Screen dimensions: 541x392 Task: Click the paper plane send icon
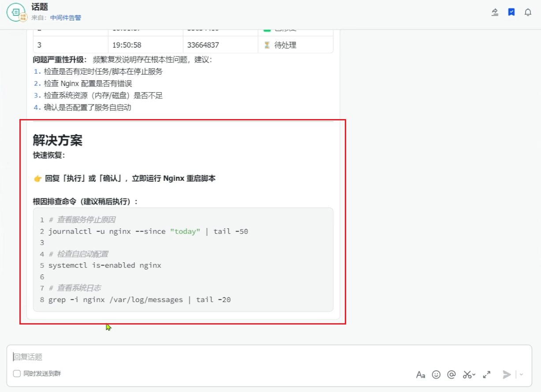[x=507, y=374]
